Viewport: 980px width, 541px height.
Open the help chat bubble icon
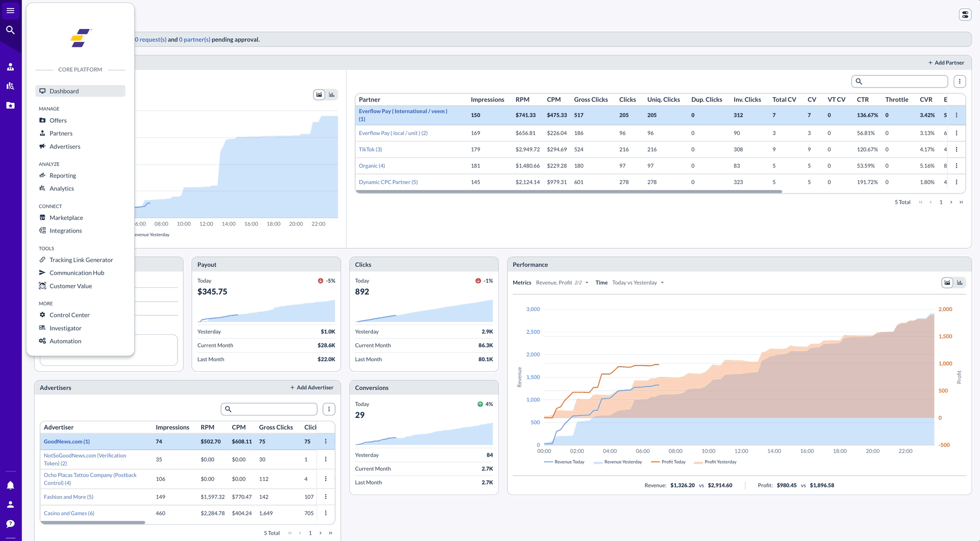11,524
